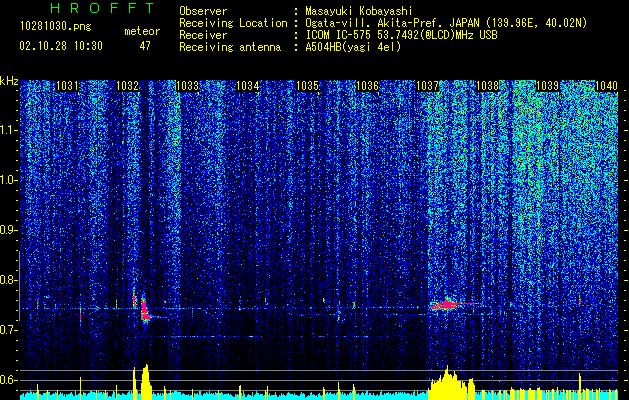Screen dimensions: 629x400
Task: Click the time marker 1031
Action: pyautogui.click(x=67, y=85)
